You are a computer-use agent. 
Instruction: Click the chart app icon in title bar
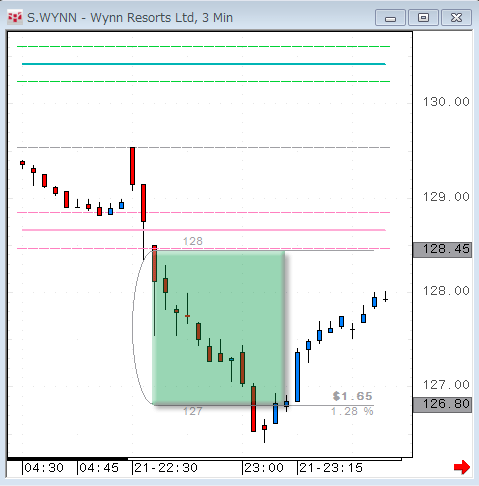[15, 17]
